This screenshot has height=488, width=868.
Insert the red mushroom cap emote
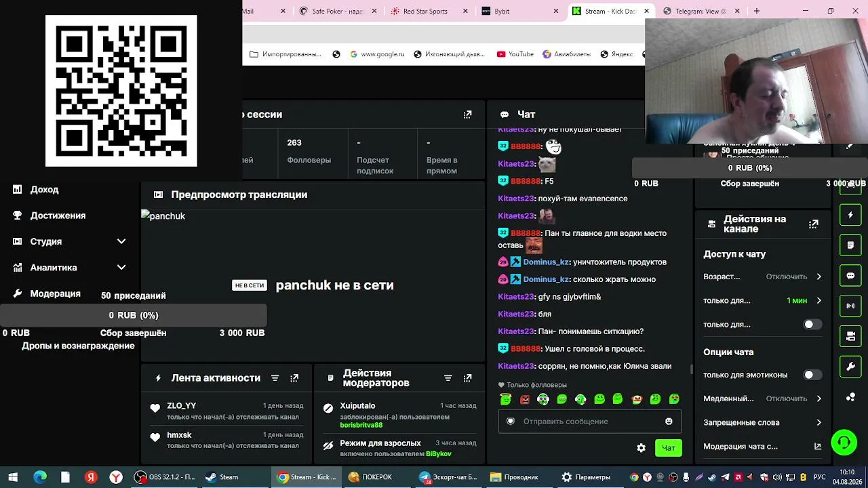[x=636, y=399]
